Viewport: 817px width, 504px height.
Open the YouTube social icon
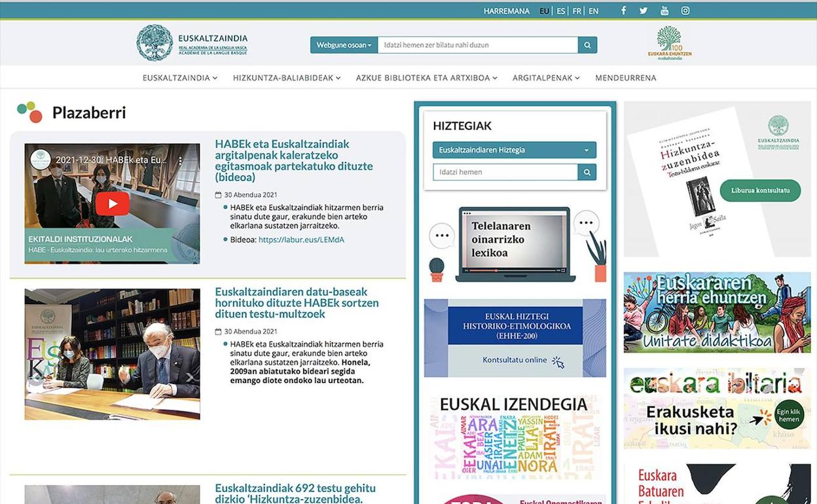664,10
